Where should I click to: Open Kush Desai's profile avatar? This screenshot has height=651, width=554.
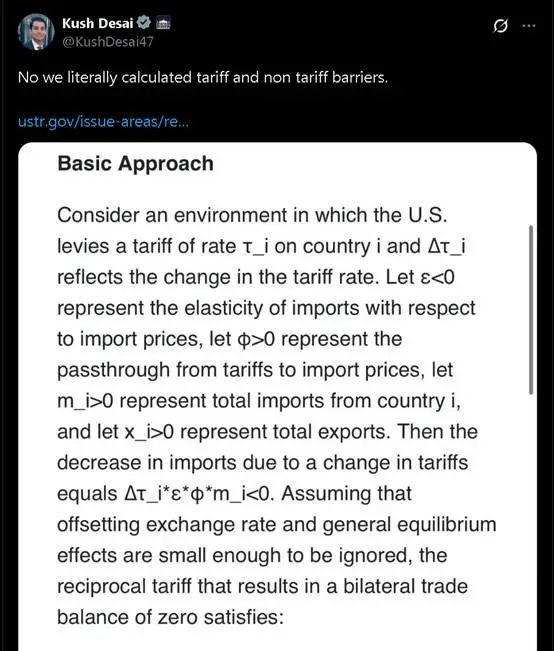pyautogui.click(x=36, y=32)
